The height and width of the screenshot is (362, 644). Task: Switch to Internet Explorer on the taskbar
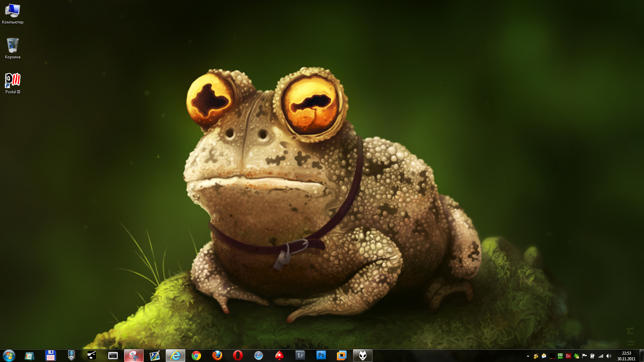click(176, 356)
